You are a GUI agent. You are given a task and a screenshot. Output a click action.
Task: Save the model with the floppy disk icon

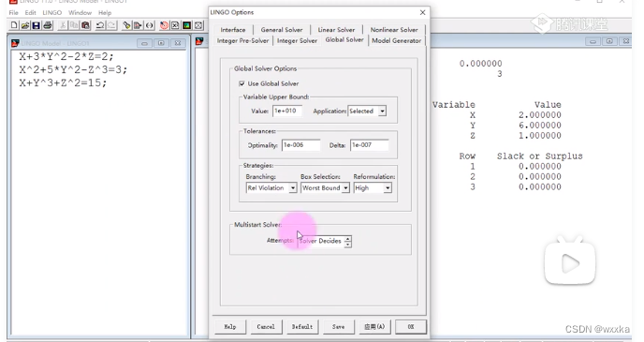(37, 25)
